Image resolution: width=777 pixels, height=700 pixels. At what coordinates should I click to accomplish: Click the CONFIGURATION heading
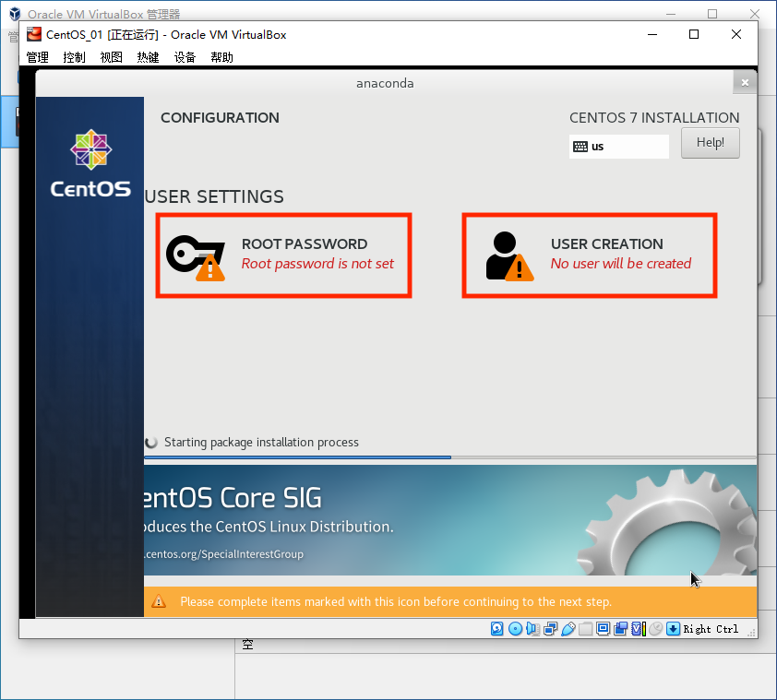220,118
